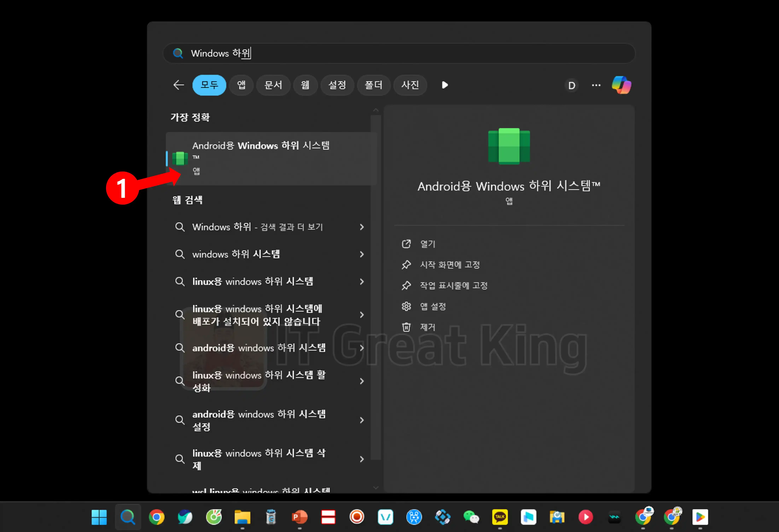The height and width of the screenshot is (532, 779).
Task: Expand the 'linux용 windows 하위 시스템' suggestion arrow
Action: point(362,282)
